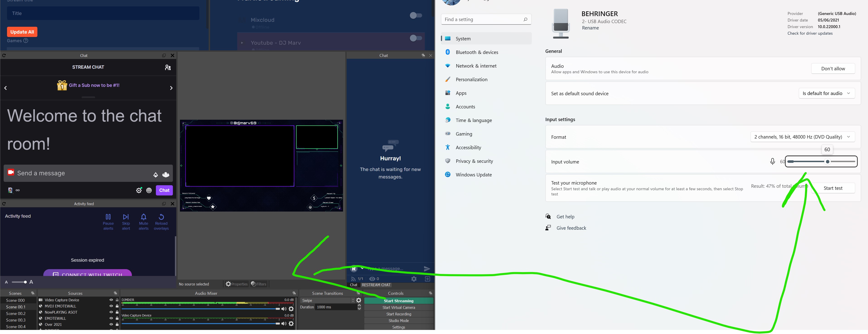
Task: Pop out the Sources dock
Action: coord(115,293)
